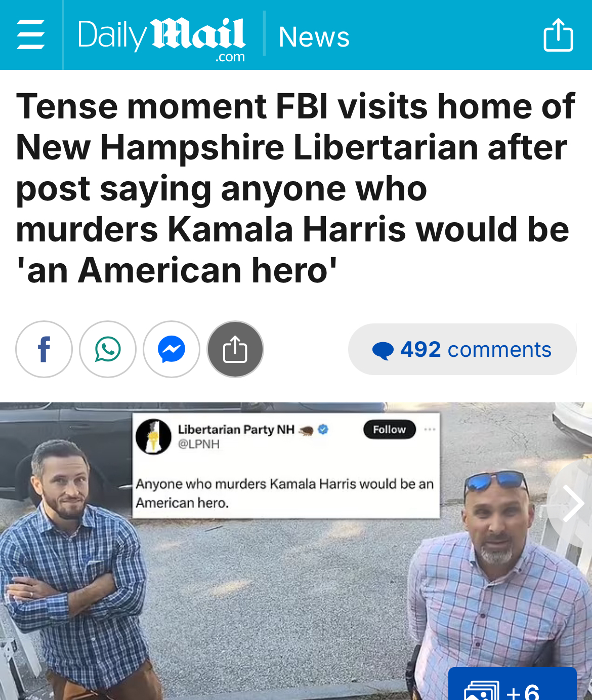This screenshot has height=700, width=592.
Task: Share article on Facebook
Action: tap(44, 349)
